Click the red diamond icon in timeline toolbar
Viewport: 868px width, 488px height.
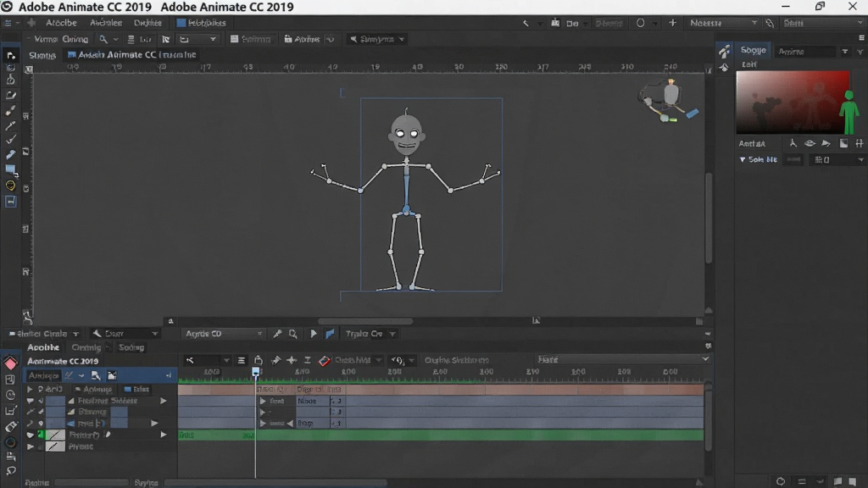pyautogui.click(x=325, y=361)
